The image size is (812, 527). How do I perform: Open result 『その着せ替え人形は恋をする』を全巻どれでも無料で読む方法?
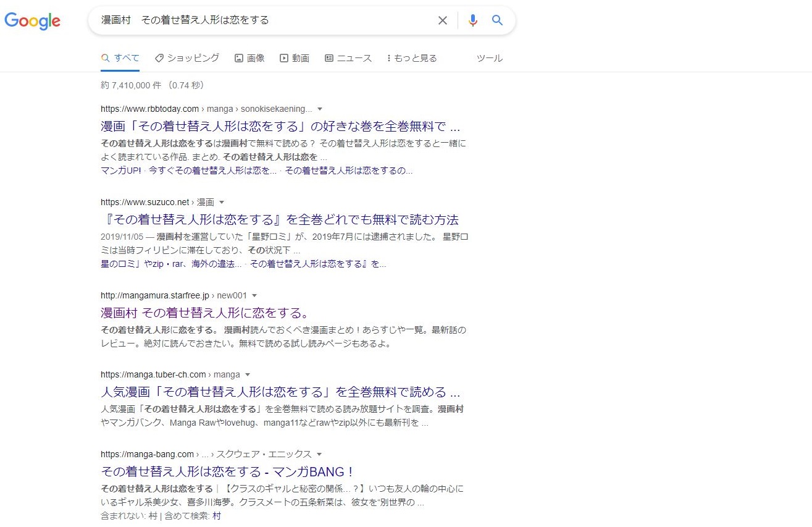280,220
